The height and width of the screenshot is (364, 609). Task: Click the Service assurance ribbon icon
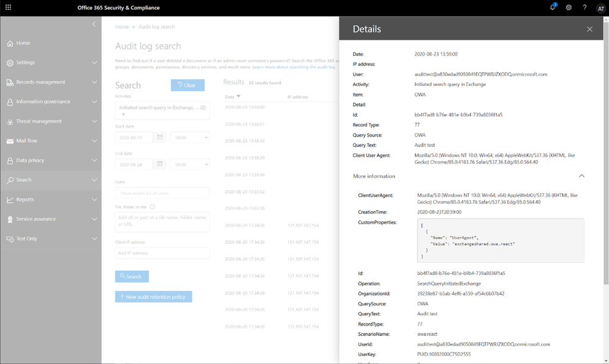[10, 219]
